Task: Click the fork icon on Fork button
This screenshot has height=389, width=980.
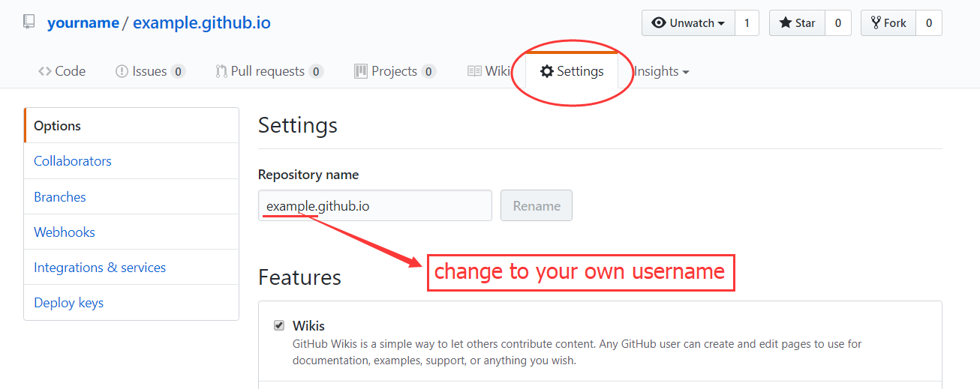Action: 876,22
